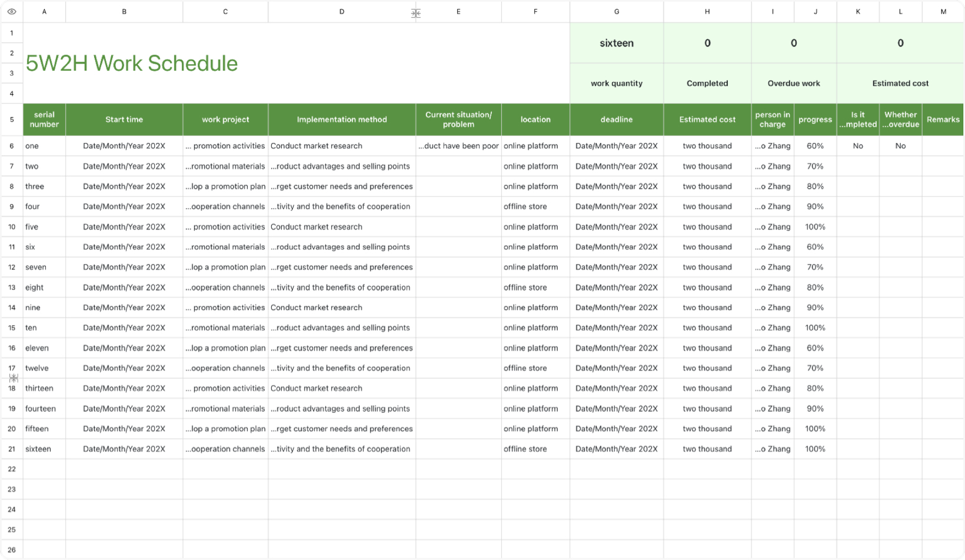Click the 'eleven' serial number cell

click(44, 348)
